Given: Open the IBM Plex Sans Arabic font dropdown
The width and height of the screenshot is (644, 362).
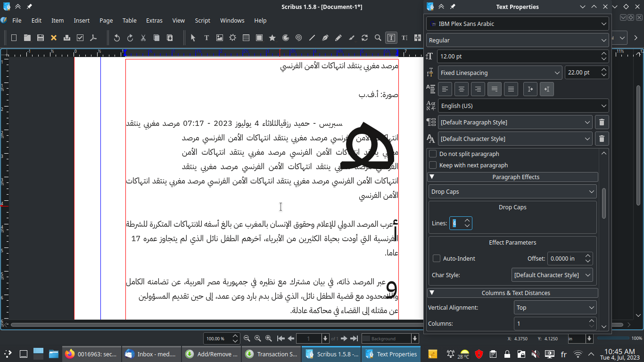Looking at the screenshot, I should (517, 24).
